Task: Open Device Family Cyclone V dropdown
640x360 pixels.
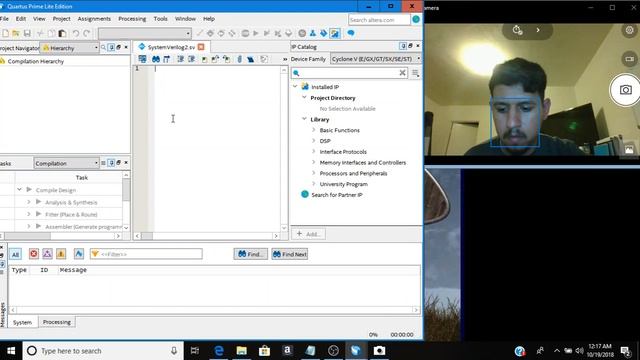Action: tap(376, 59)
